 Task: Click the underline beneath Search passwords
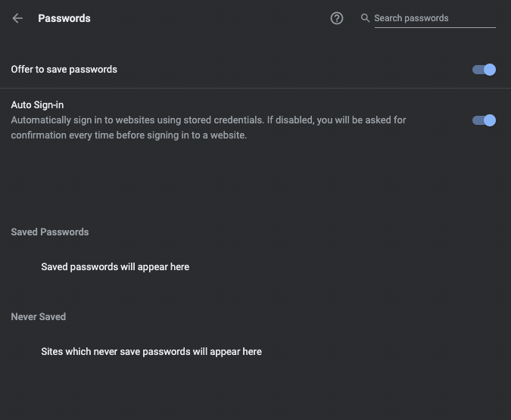(435, 28)
